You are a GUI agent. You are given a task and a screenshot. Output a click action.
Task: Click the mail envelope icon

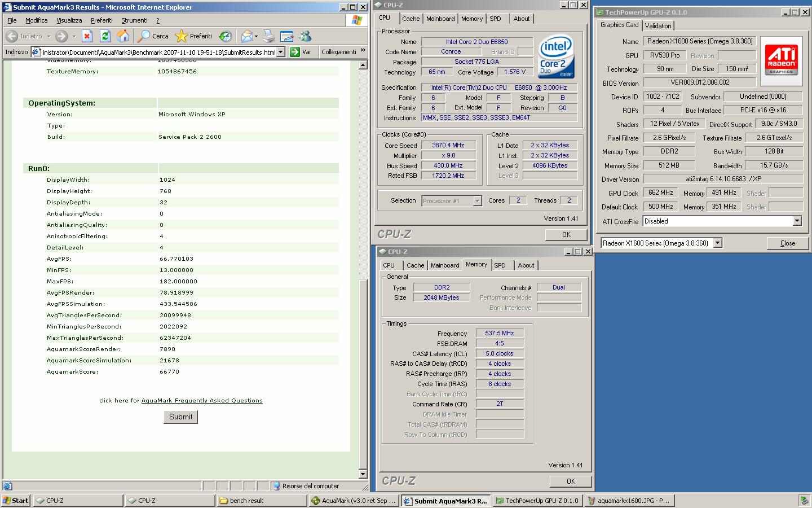tap(246, 36)
